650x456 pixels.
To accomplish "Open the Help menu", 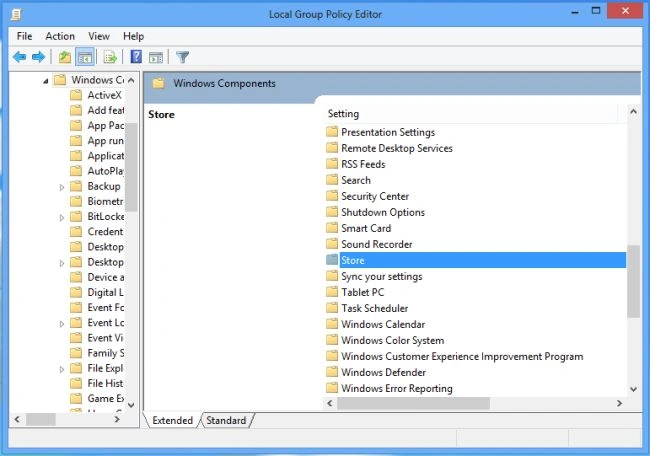I will click(x=133, y=36).
